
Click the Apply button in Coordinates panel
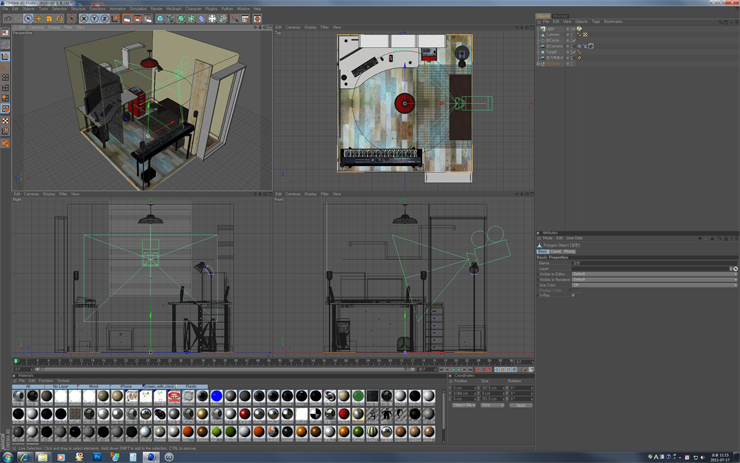pyautogui.click(x=521, y=405)
